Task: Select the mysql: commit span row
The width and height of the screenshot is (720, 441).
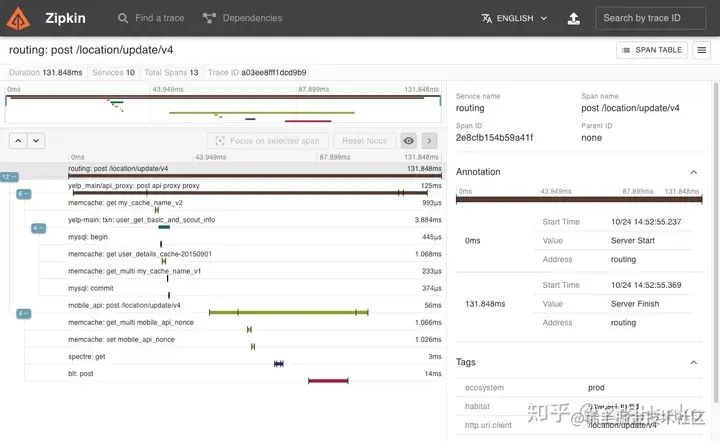Action: 255,291
